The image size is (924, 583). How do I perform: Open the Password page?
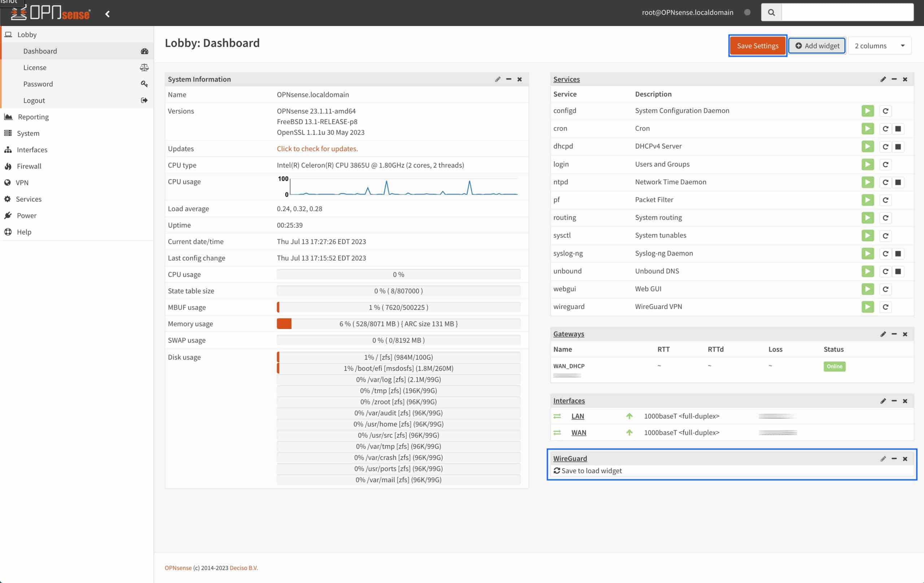(x=77, y=84)
